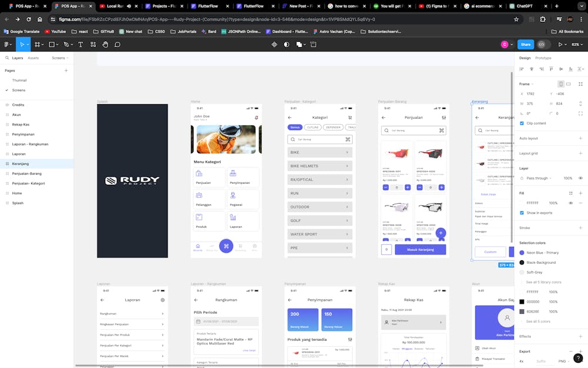588x368 pixels.
Task: Click the Align vertical centers icon
Action: [561, 69]
